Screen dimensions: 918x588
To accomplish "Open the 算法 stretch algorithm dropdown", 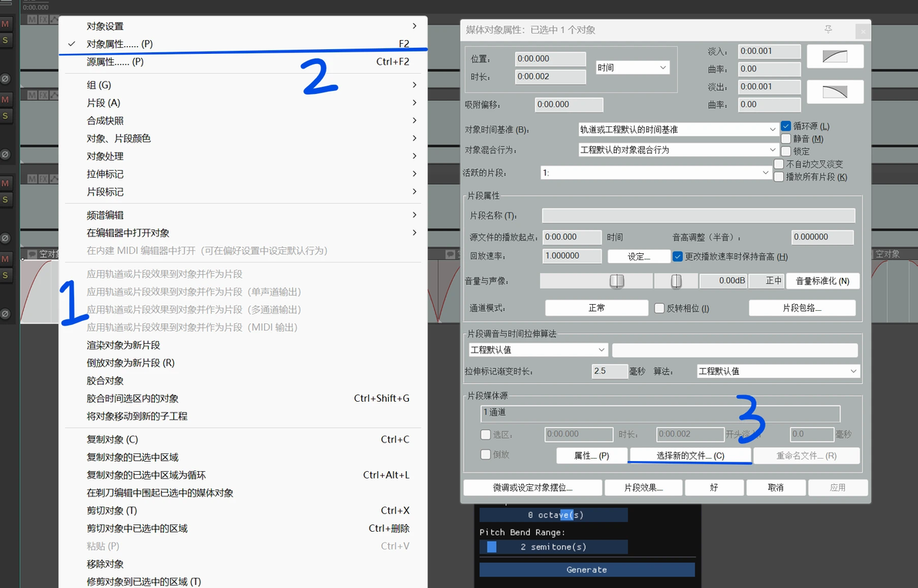I will 778,371.
